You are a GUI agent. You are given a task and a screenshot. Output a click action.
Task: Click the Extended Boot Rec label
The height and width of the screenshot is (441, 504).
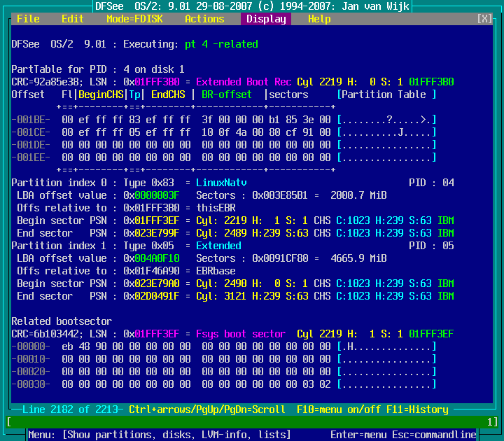coord(244,82)
